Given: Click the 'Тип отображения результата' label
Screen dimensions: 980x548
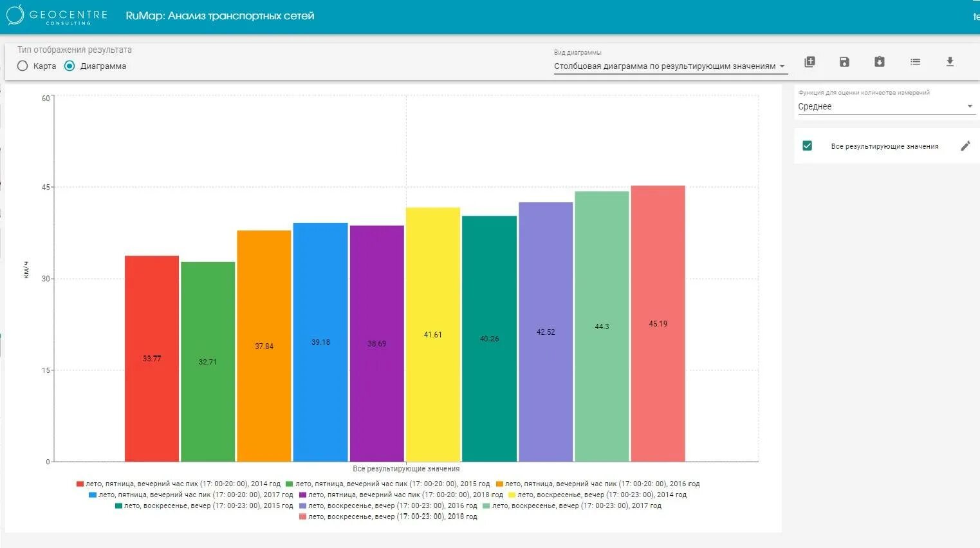Looking at the screenshot, I should coord(75,50).
